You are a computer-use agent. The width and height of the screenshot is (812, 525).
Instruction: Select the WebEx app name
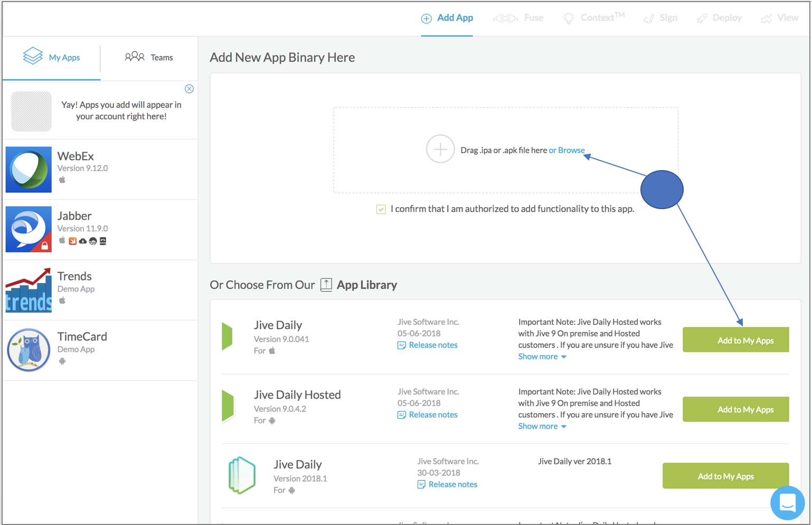pyautogui.click(x=75, y=156)
